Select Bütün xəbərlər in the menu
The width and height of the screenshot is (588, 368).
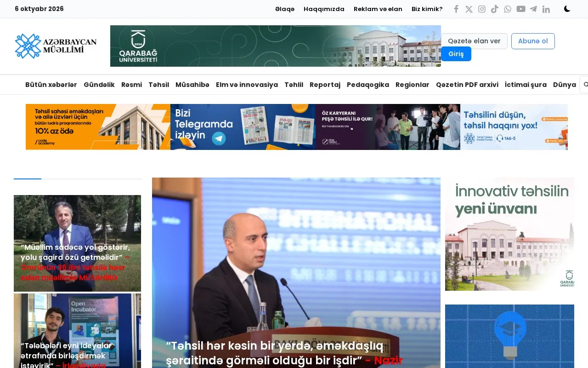point(51,85)
